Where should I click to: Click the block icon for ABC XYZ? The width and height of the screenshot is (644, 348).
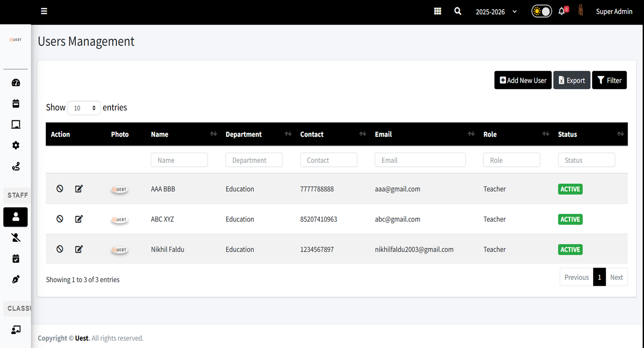[60, 219]
